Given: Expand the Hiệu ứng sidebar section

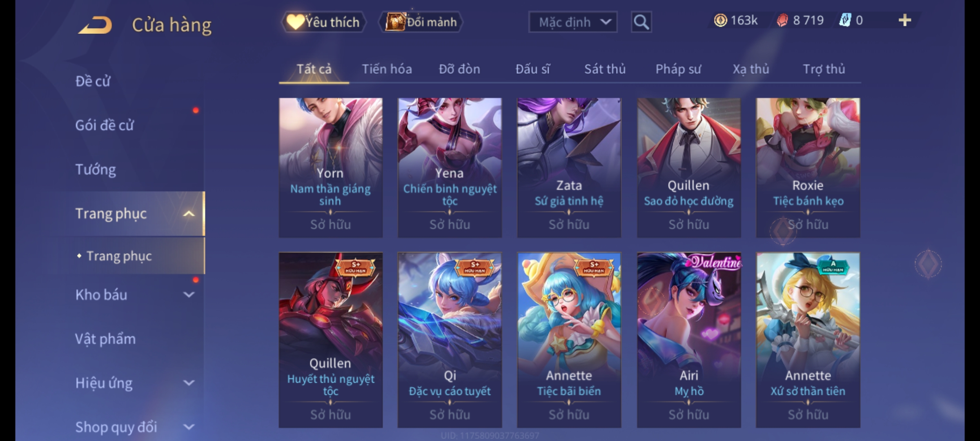Looking at the screenshot, I should click(x=189, y=383).
